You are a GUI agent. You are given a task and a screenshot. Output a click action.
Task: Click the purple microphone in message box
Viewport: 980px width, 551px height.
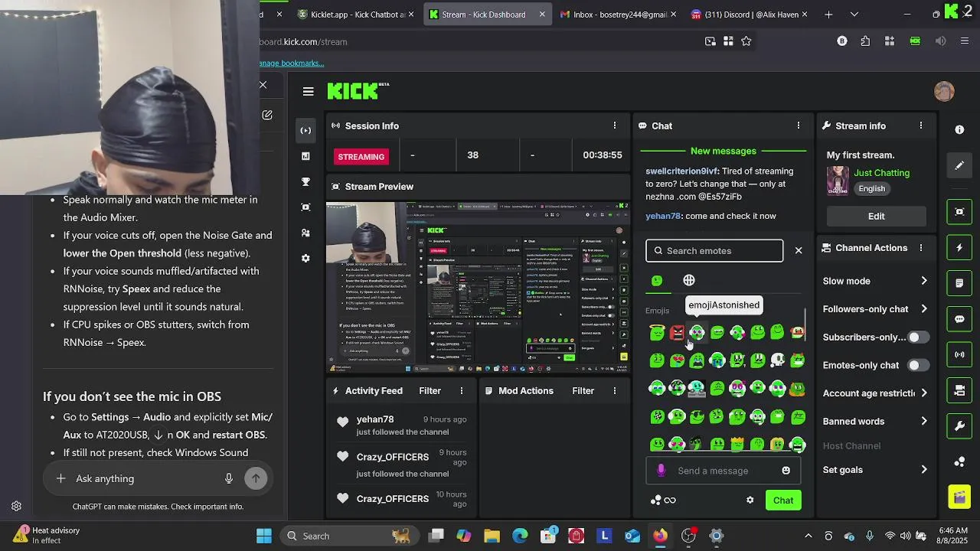pyautogui.click(x=661, y=471)
